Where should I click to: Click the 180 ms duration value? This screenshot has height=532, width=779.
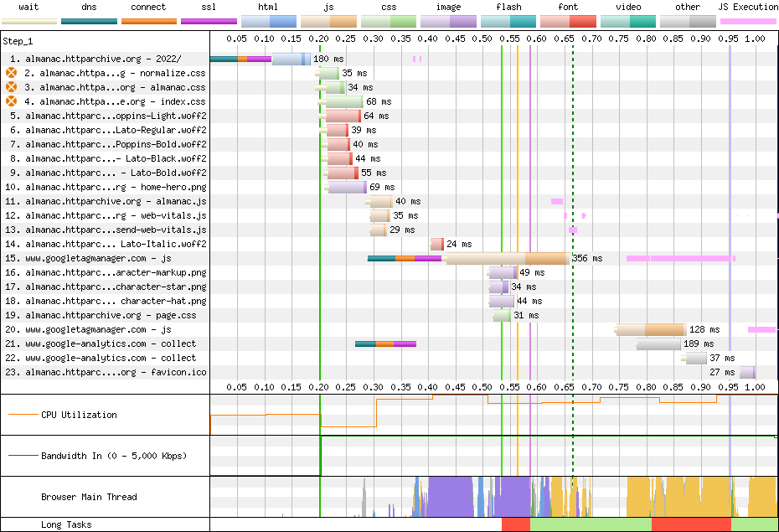tap(328, 59)
